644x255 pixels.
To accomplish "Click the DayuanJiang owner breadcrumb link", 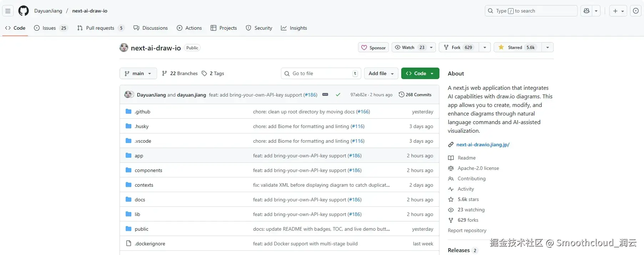I will click(48, 11).
